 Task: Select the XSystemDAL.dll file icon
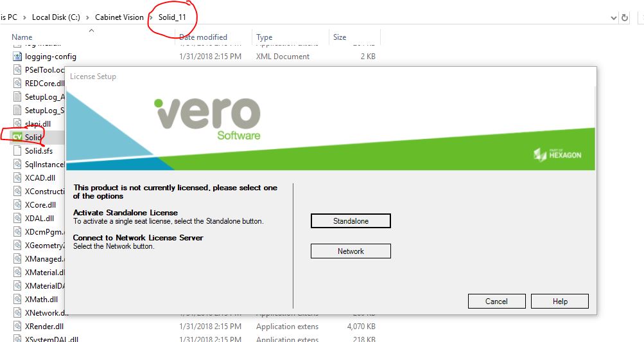(x=17, y=339)
